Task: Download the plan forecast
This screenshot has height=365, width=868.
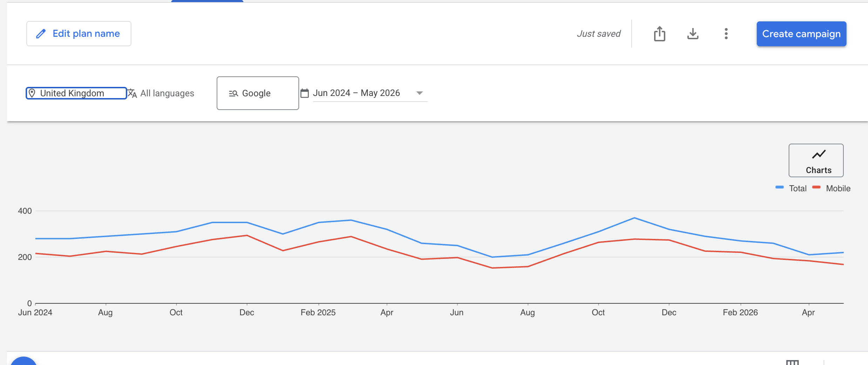Action: click(x=693, y=34)
